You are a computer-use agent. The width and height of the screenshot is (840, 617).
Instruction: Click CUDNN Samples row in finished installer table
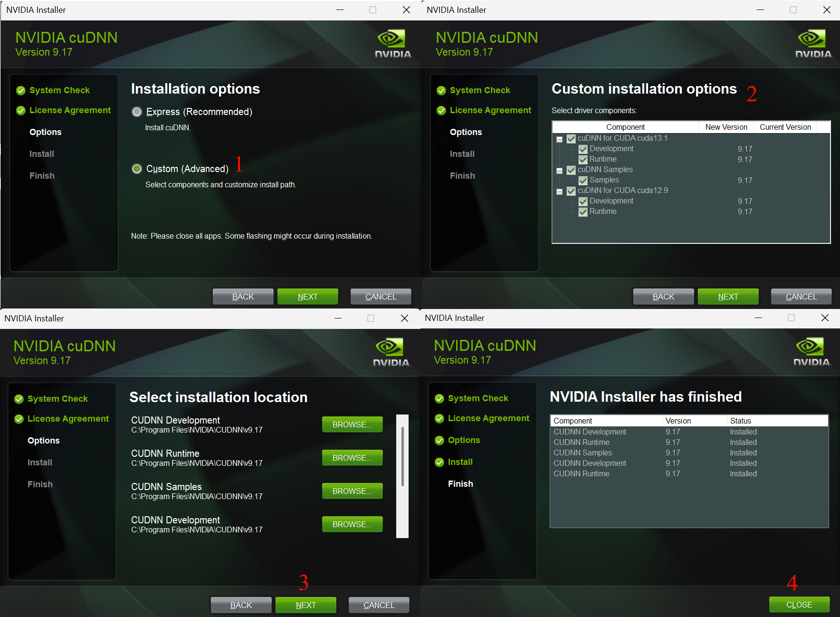tap(689, 453)
